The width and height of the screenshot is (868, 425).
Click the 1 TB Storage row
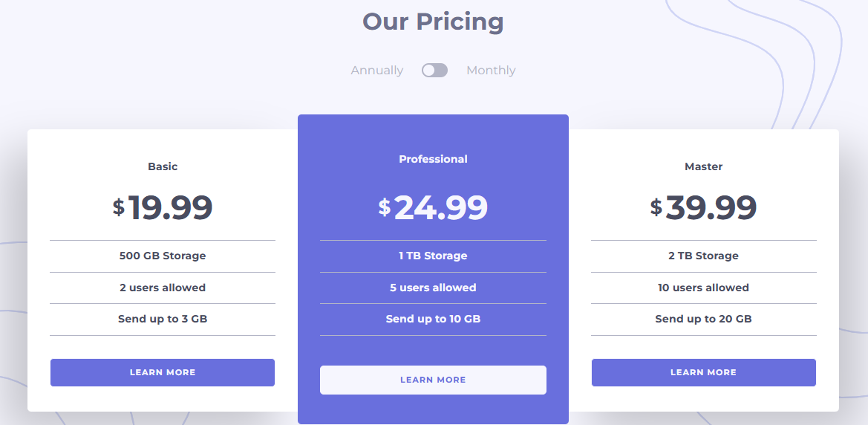[x=433, y=256]
